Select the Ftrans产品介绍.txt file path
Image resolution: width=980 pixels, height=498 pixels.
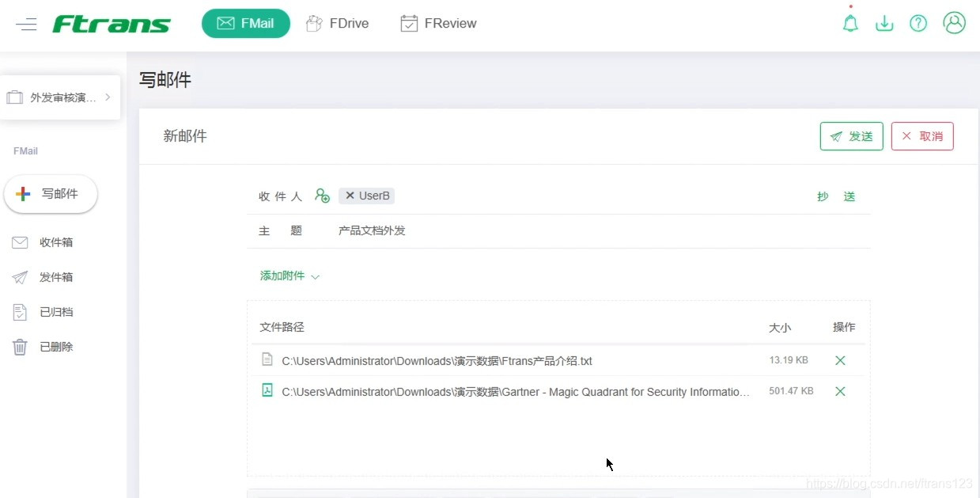(x=437, y=361)
